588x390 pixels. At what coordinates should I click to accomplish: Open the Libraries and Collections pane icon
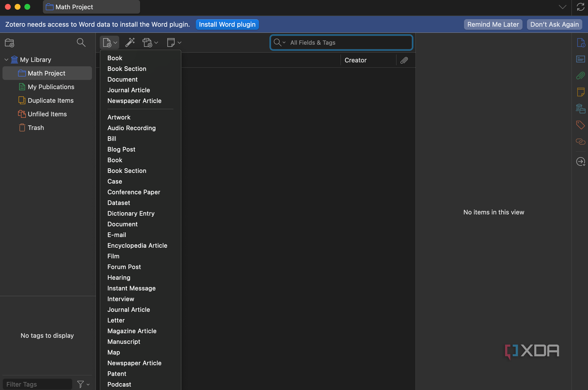[581, 109]
